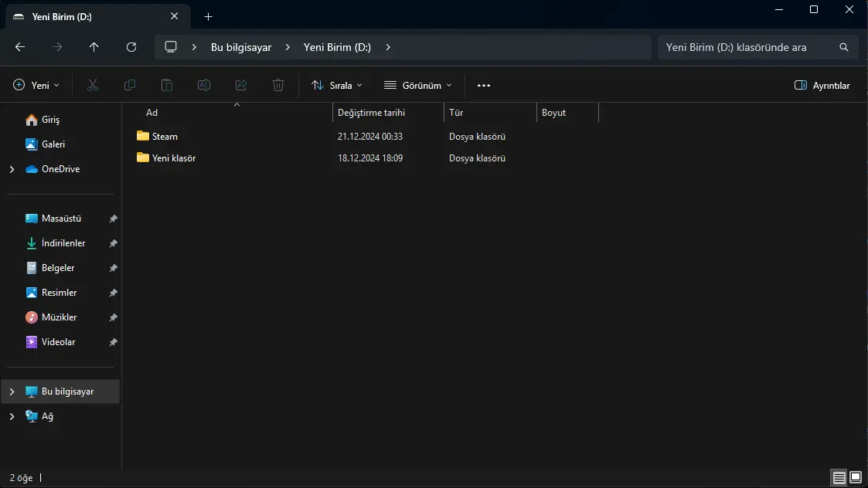Click the Delete trash icon
This screenshot has height=488, width=868.
(278, 85)
